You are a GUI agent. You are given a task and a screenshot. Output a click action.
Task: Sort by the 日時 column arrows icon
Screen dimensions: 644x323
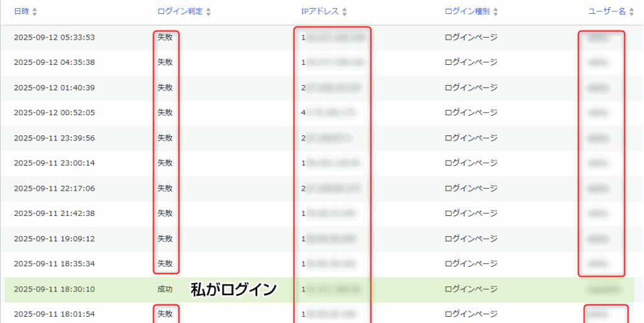[x=35, y=12]
